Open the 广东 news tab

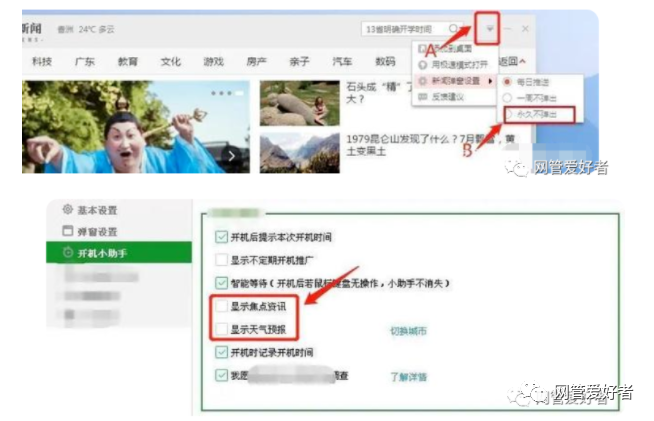(x=85, y=61)
